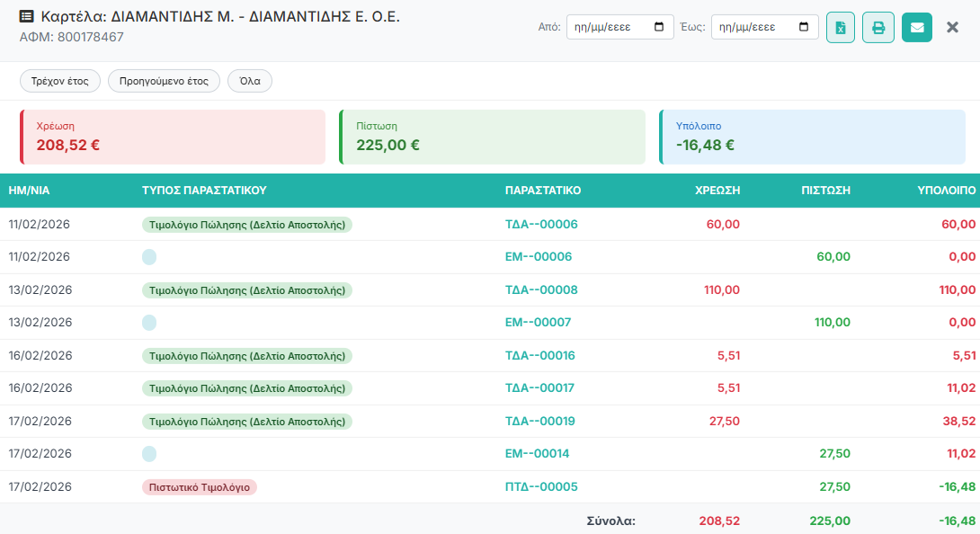This screenshot has width=980, height=534.
Task: Filter by Τρέχον έτος
Action: [59, 81]
